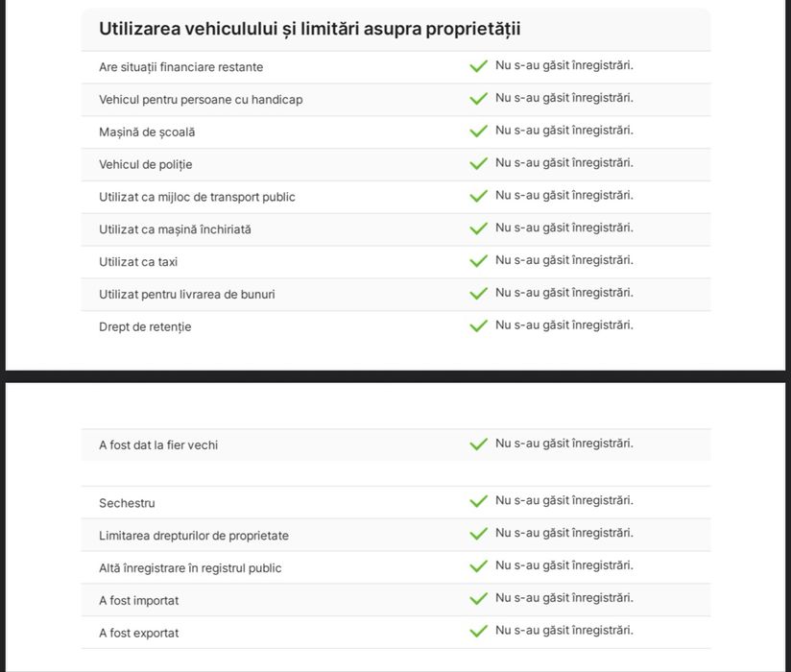
Task: Click checkmark icon in 'Drept de retenție' row
Action: coord(478,326)
